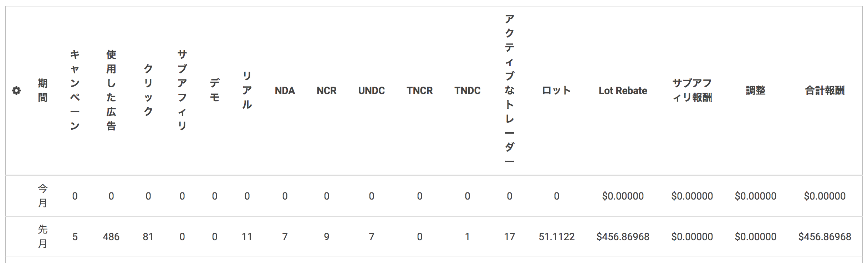Select the TNCR column header

(x=420, y=91)
